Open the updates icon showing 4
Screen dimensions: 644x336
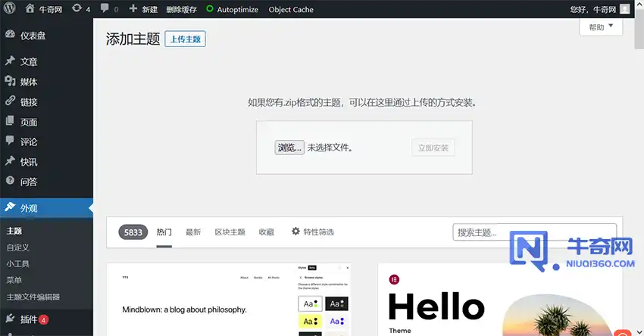[81, 9]
